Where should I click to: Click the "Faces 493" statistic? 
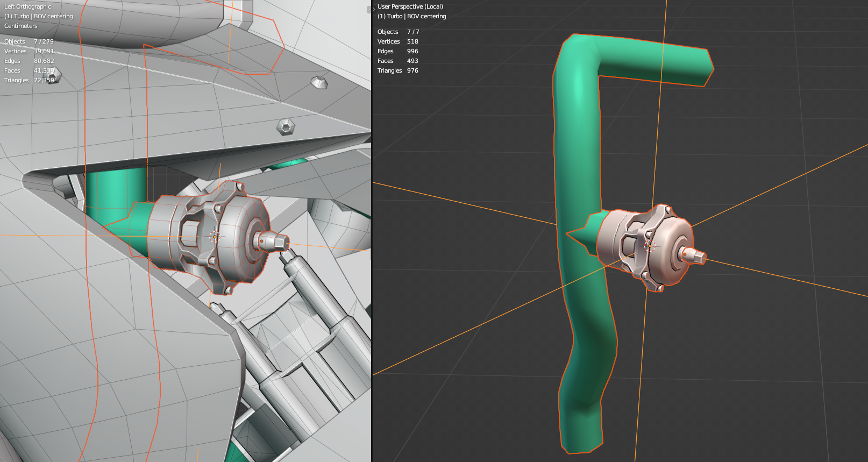click(398, 61)
